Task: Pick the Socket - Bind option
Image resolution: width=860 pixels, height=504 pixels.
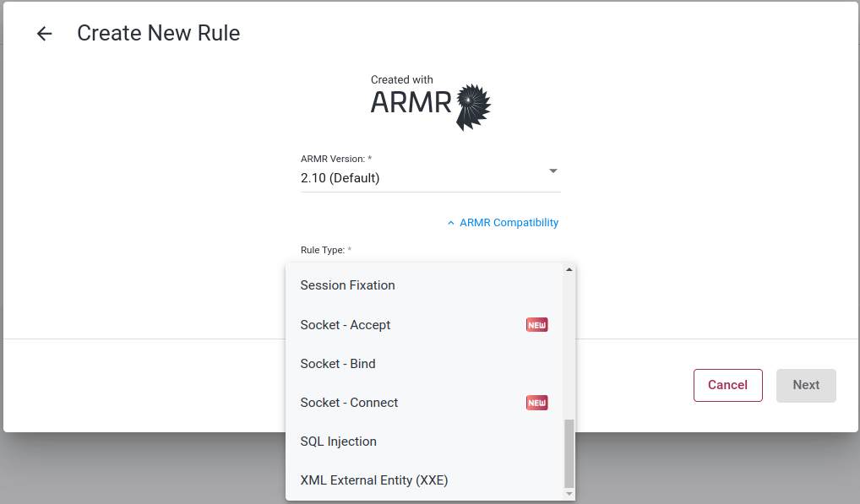Action: coord(425,364)
